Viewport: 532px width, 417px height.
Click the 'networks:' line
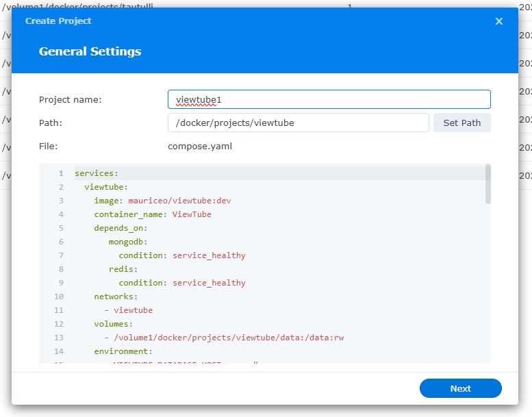[x=116, y=296]
